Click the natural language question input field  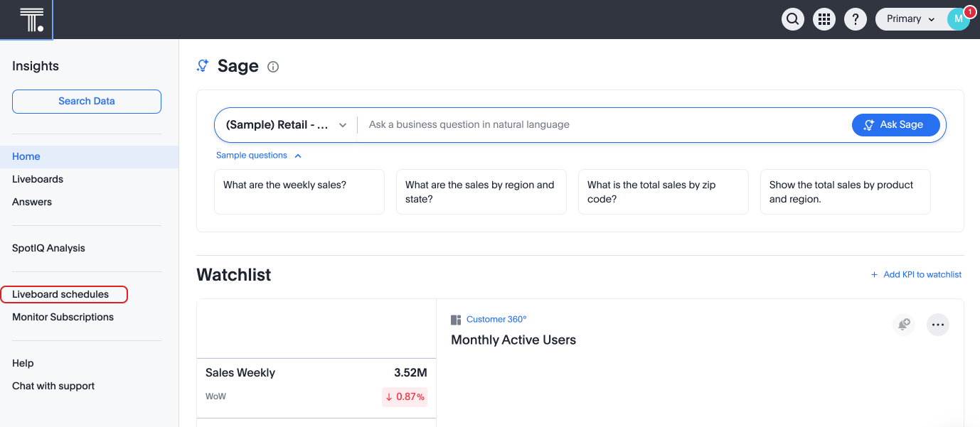point(604,125)
